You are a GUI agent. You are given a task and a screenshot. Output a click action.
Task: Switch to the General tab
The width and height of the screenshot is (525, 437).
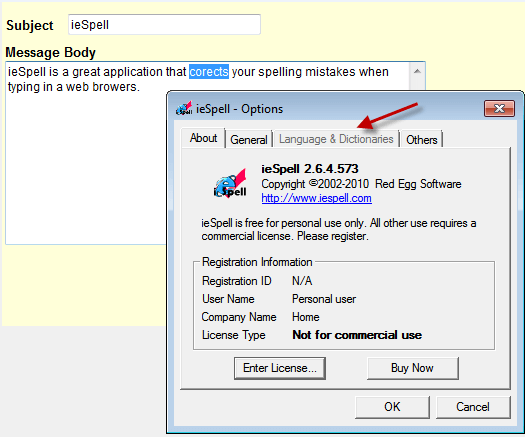pyautogui.click(x=249, y=139)
